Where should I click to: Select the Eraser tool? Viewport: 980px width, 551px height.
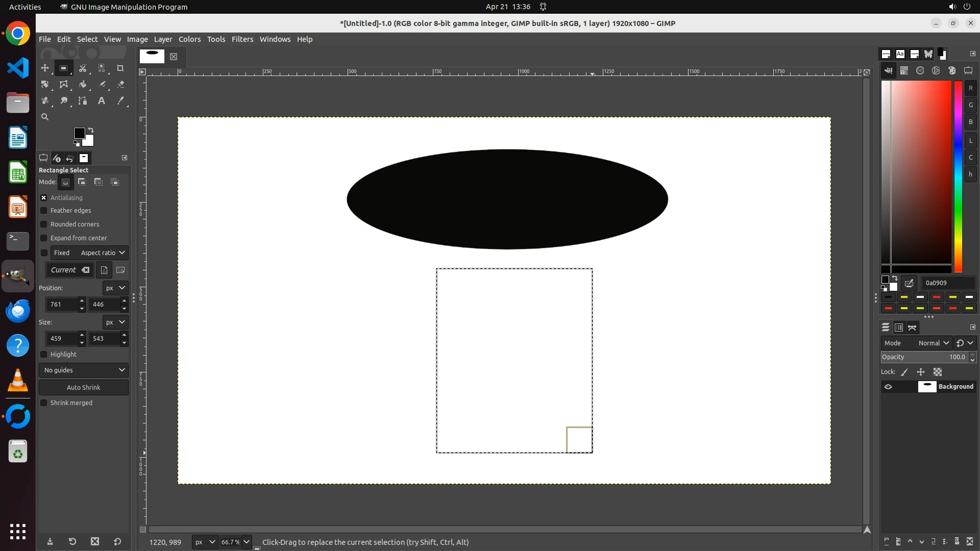pyautogui.click(x=120, y=84)
